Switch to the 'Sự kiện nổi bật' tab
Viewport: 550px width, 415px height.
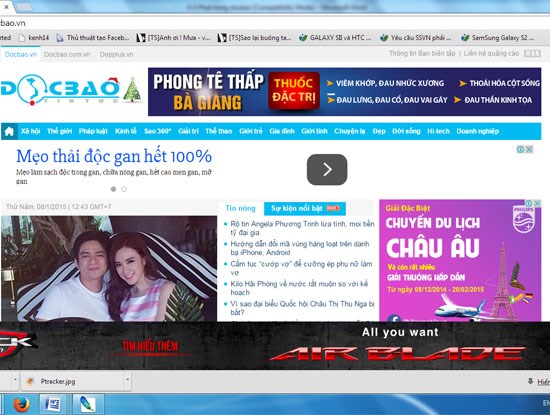(x=305, y=208)
